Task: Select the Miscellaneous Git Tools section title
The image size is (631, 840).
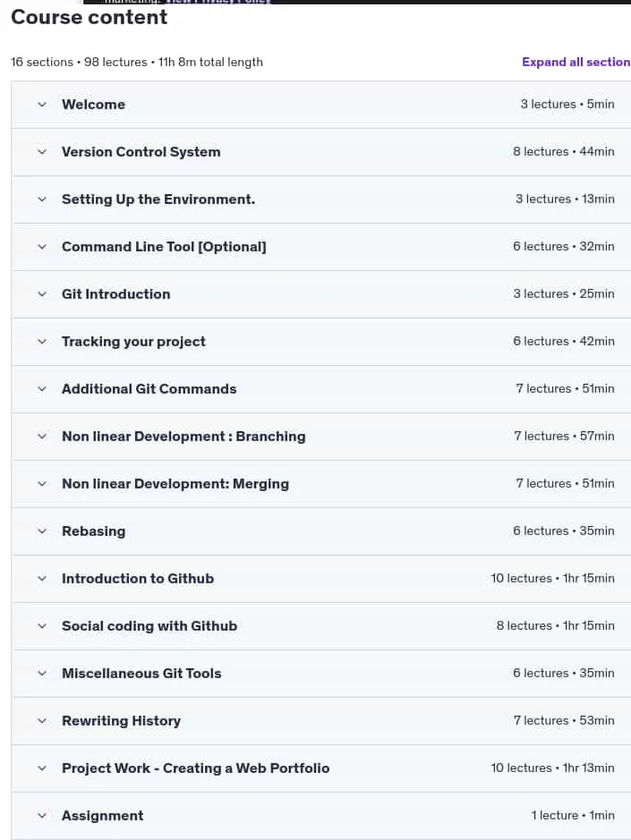Action: (141, 674)
